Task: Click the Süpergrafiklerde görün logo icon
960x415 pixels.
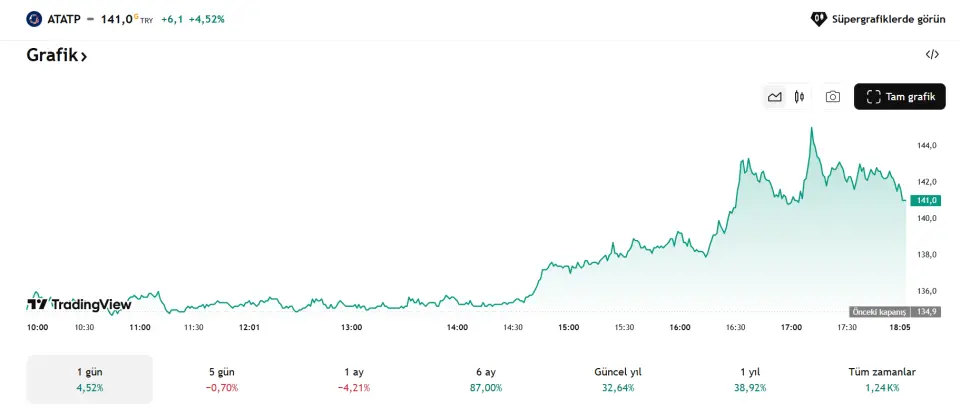Action: (x=818, y=18)
